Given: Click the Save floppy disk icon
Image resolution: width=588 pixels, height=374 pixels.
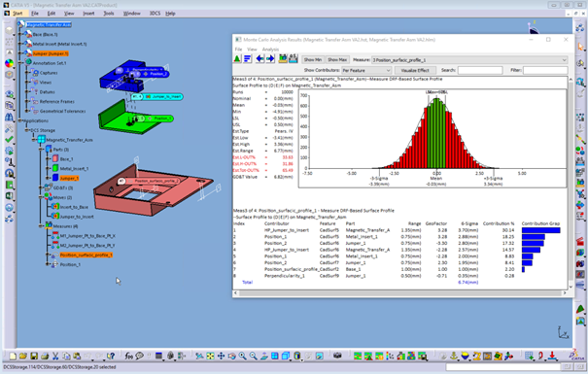Looking at the screenshot, I should [x=34, y=356].
